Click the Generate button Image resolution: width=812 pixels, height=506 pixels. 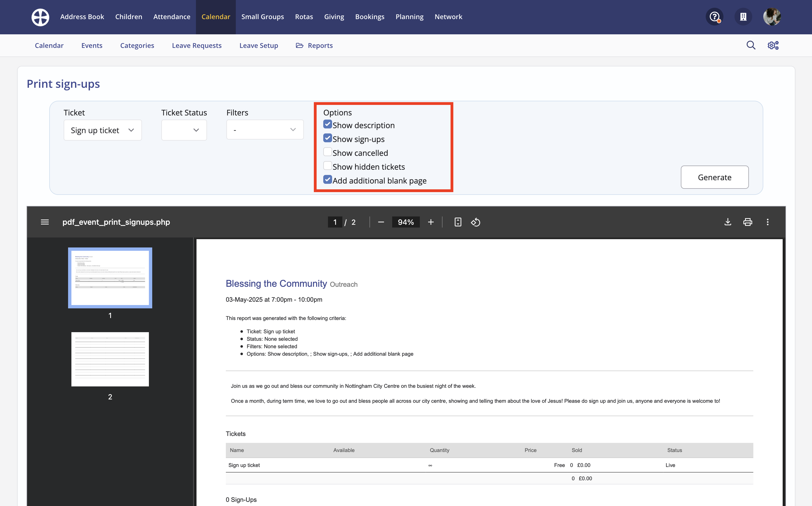coord(714,177)
